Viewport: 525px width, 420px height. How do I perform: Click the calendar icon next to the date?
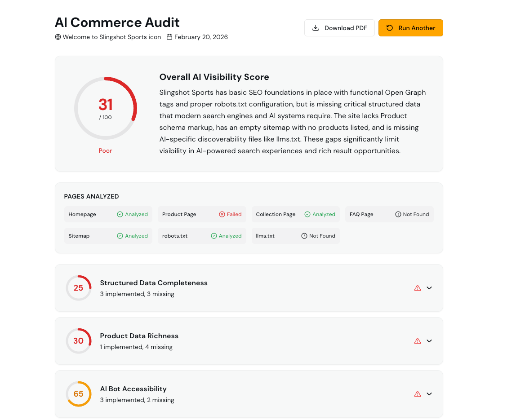tap(169, 37)
